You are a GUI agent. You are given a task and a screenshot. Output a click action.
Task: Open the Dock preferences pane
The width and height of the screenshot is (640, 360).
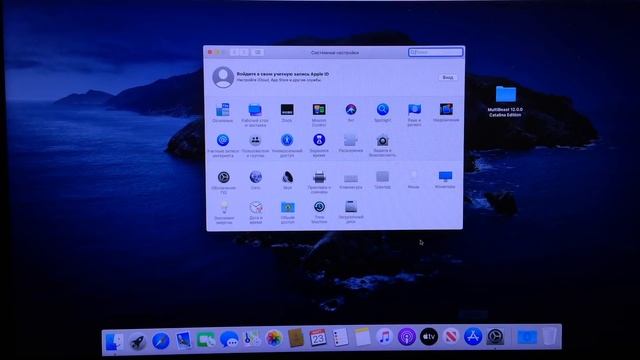(x=287, y=109)
